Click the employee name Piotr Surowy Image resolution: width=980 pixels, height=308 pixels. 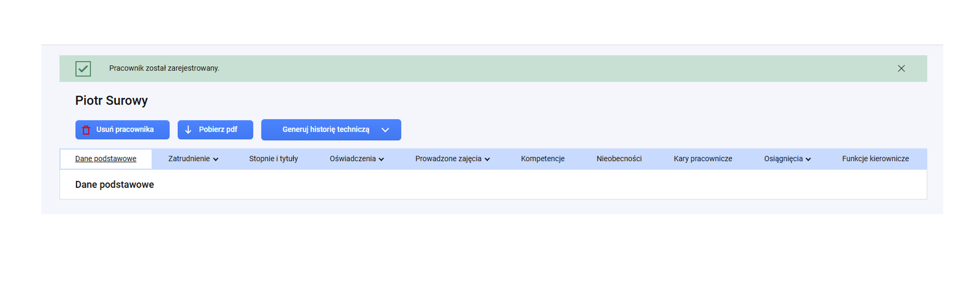click(x=111, y=100)
